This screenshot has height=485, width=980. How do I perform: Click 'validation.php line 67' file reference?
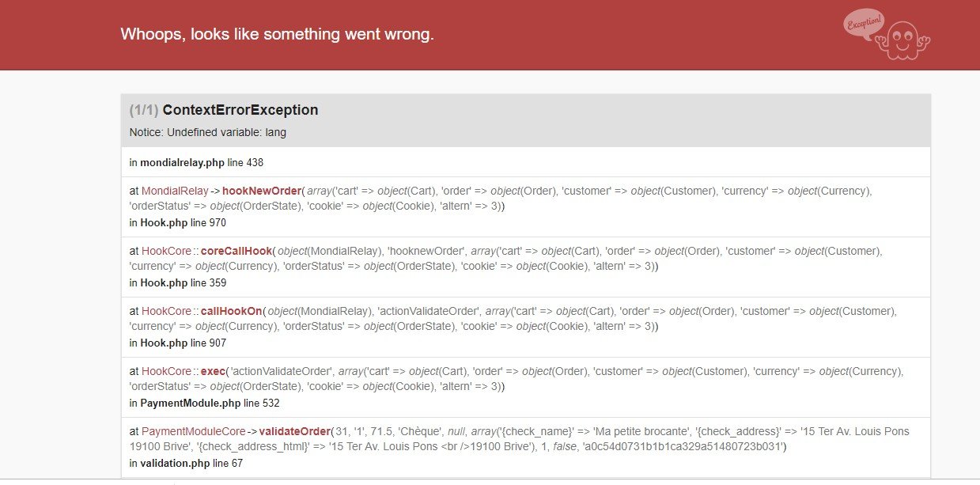(x=191, y=463)
